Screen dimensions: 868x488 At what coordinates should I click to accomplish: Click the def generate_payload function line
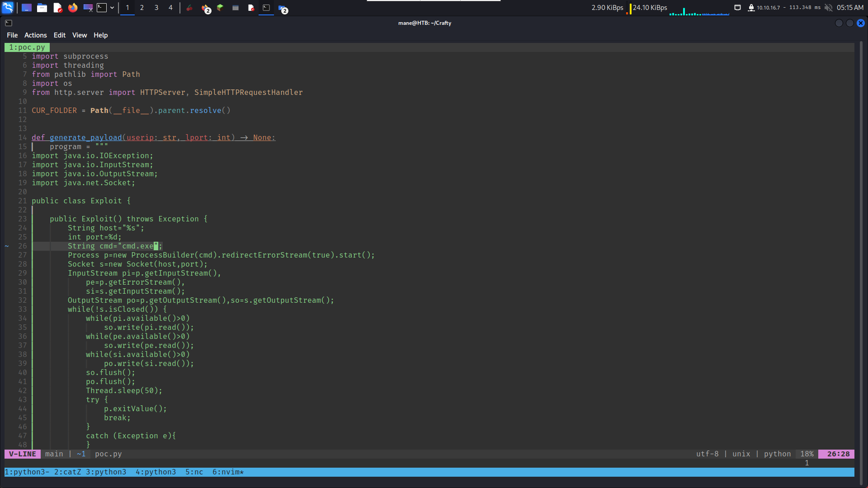pos(154,138)
